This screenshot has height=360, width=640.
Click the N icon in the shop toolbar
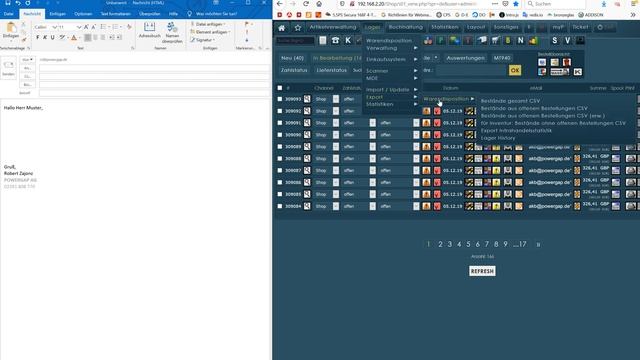pos(520,40)
